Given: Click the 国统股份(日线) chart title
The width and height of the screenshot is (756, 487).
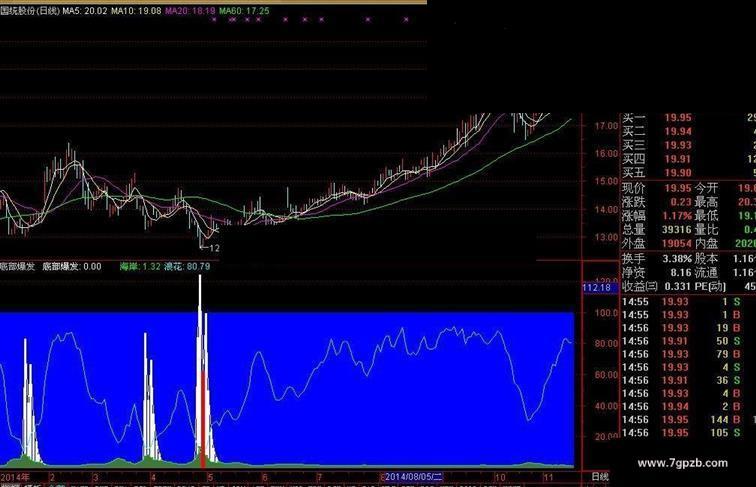Looking at the screenshot, I should click(30, 11).
